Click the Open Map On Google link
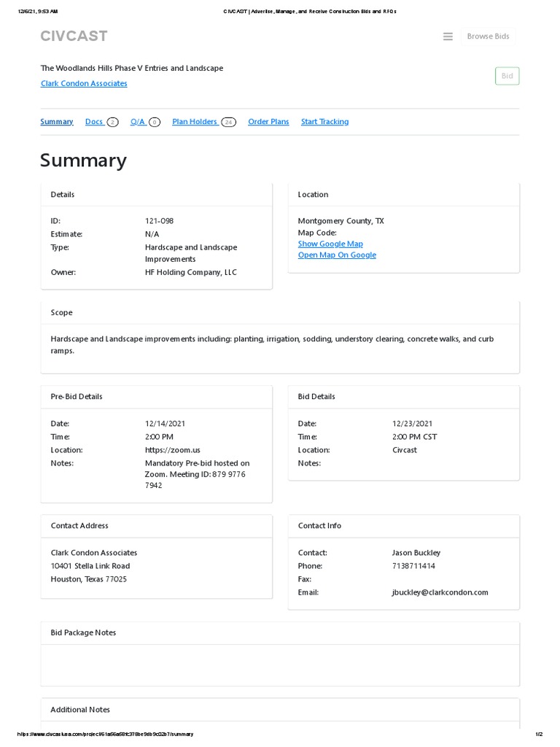The height and width of the screenshot is (747, 560). [337, 255]
